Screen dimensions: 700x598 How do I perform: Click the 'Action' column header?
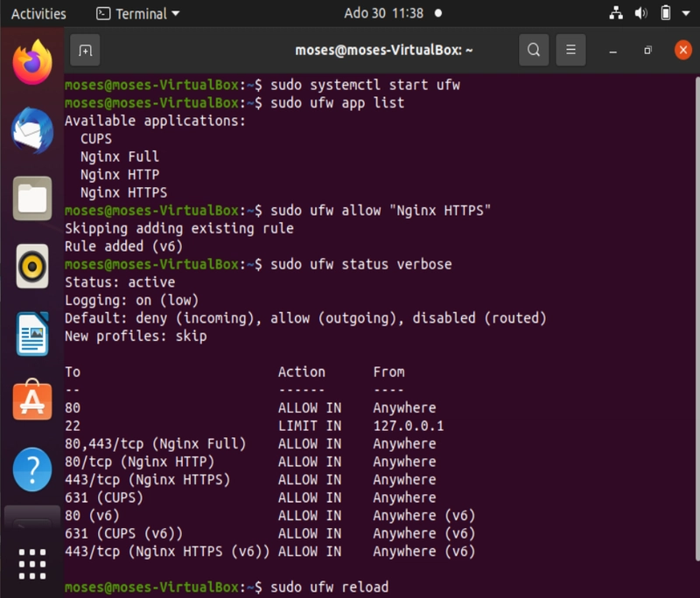[302, 372]
